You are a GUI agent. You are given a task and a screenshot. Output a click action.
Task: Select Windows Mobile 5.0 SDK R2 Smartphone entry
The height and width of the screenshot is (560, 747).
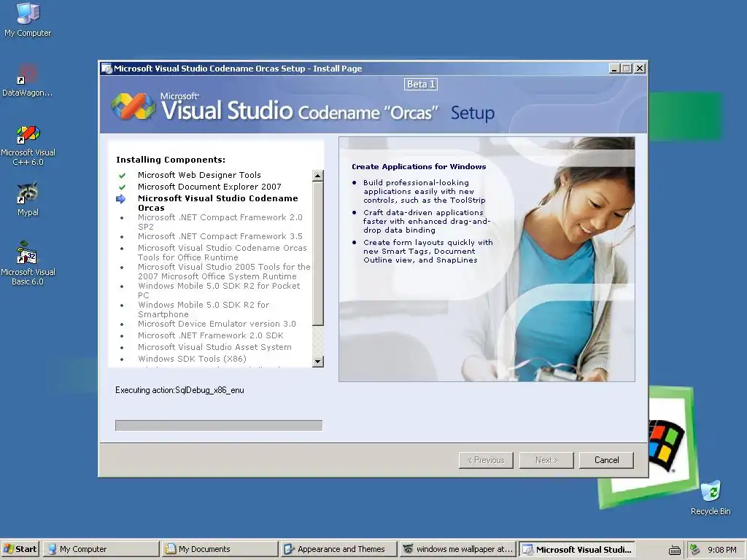click(x=204, y=309)
